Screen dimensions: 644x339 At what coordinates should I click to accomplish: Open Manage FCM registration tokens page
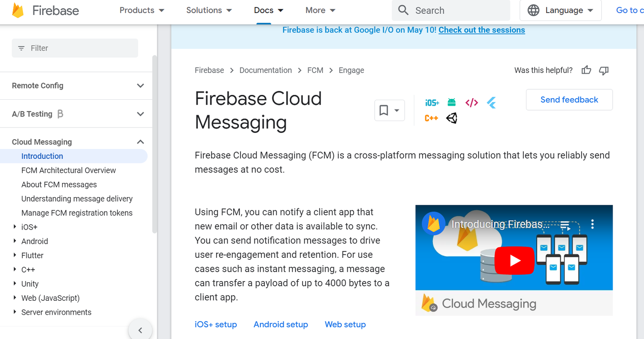(77, 213)
